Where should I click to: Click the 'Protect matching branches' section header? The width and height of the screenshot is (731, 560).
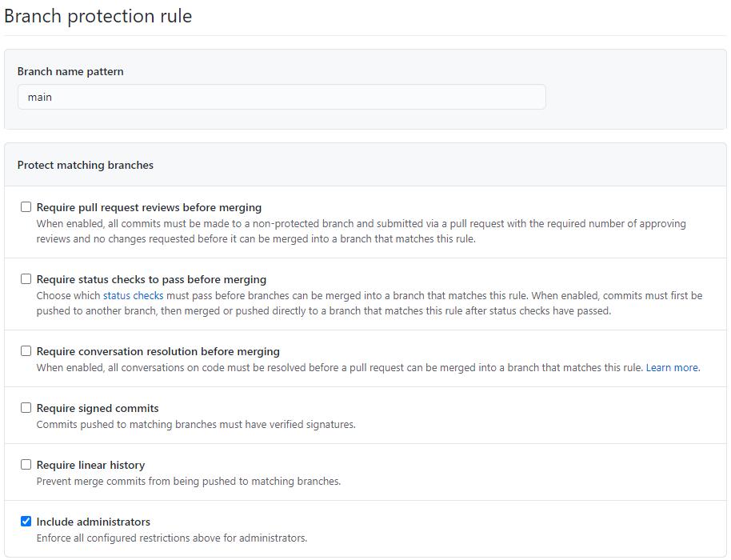click(x=86, y=165)
